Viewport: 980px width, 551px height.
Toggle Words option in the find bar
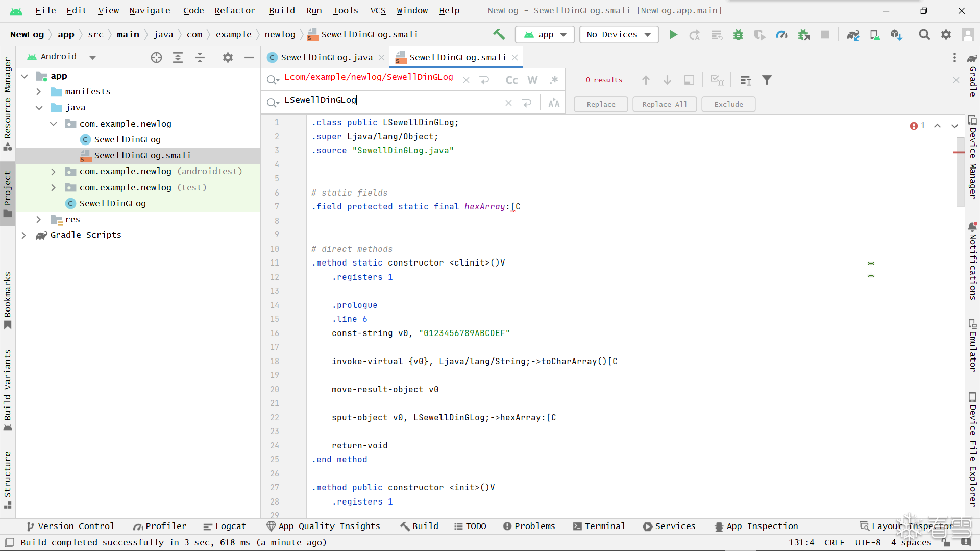pos(532,80)
